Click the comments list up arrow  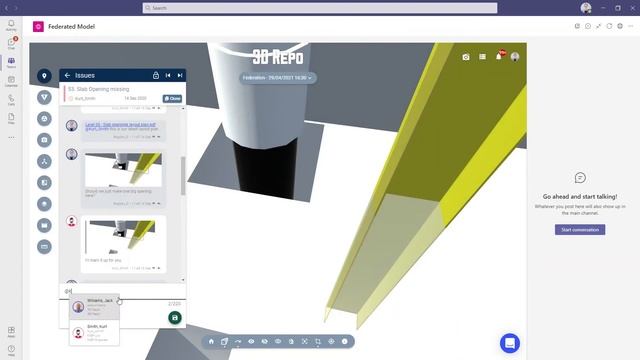[183, 109]
